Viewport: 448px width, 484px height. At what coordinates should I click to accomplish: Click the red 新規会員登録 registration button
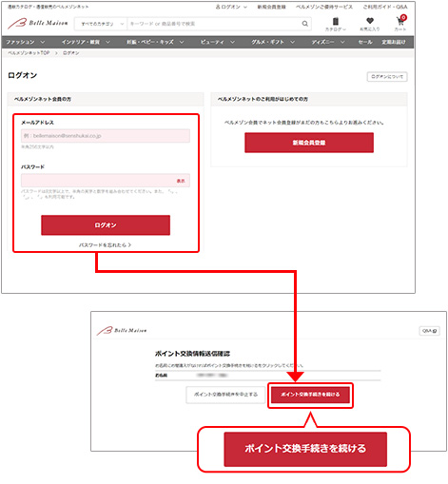[x=309, y=143]
